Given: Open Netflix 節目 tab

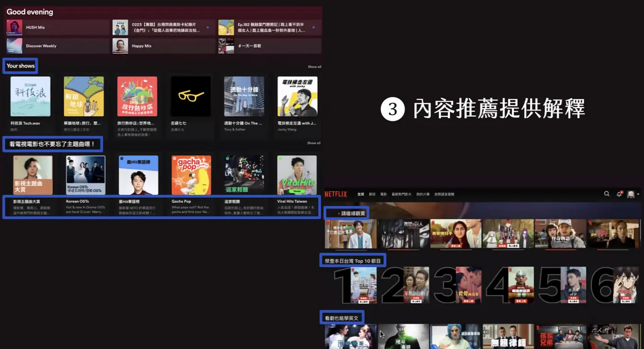Looking at the screenshot, I should point(372,195).
